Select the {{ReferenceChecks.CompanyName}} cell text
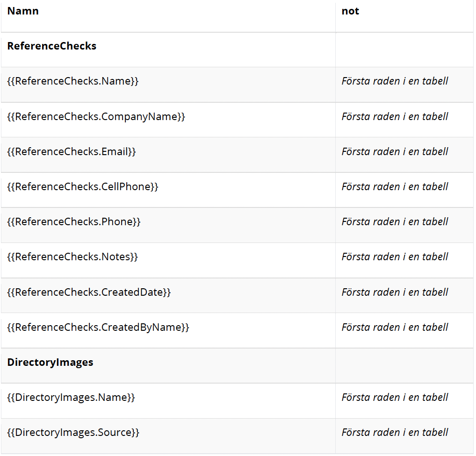Image resolution: width=476 pixels, height=456 pixels. click(x=96, y=116)
